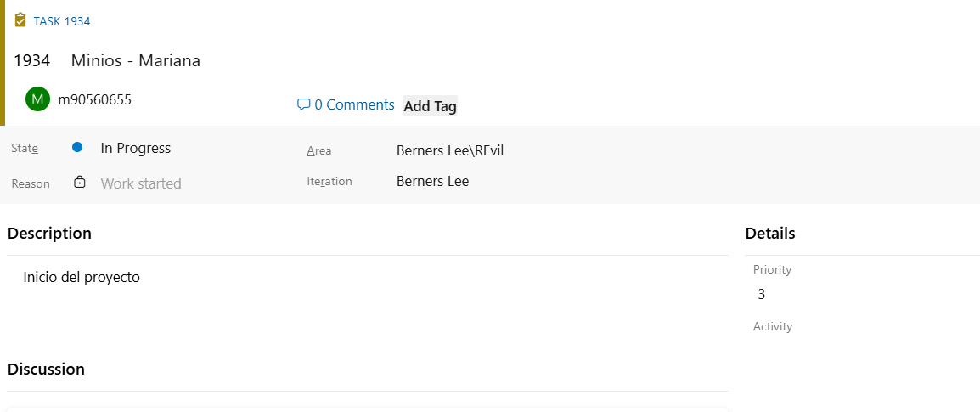Viewport: 980px width, 412px height.
Task: Click the comments speech bubble icon
Action: 303,105
